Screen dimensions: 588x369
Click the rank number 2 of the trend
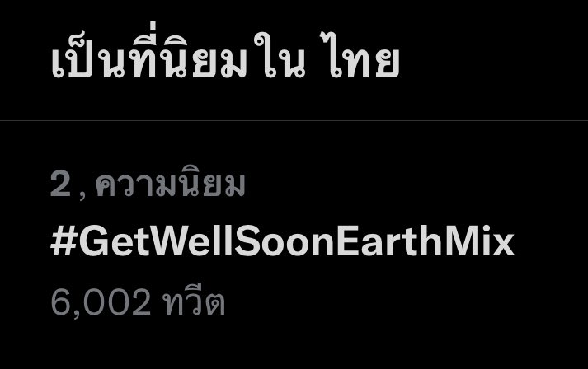tap(61, 184)
